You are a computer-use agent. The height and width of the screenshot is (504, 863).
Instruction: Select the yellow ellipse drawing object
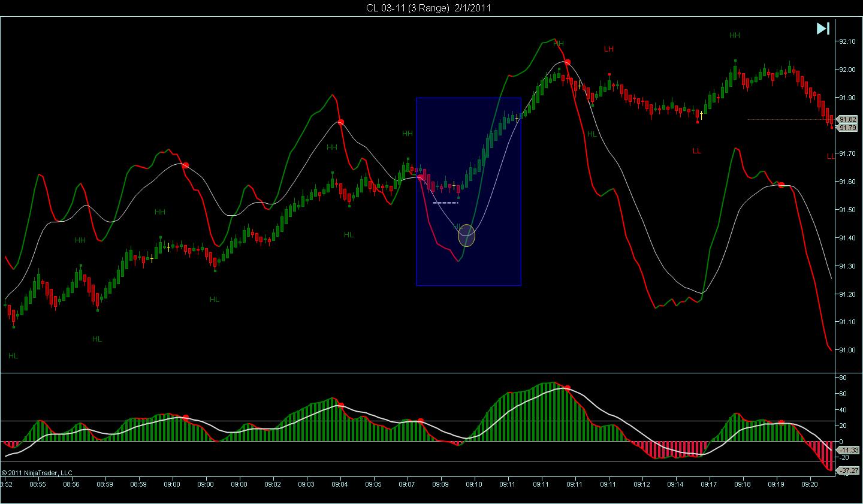(466, 236)
